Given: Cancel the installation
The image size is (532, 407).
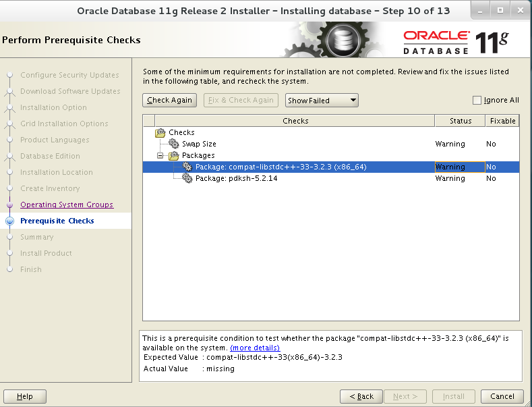Looking at the screenshot, I should (502, 396).
